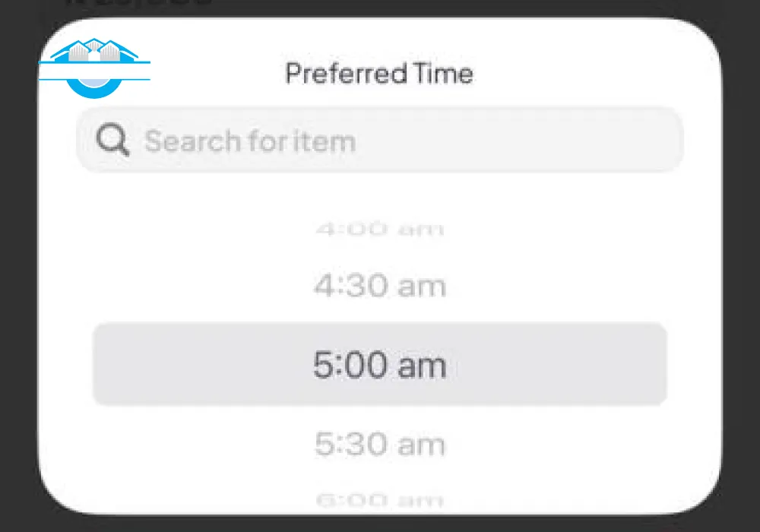Image resolution: width=760 pixels, height=532 pixels.
Task: Click the blue house rooftop logo
Action: pos(95,51)
